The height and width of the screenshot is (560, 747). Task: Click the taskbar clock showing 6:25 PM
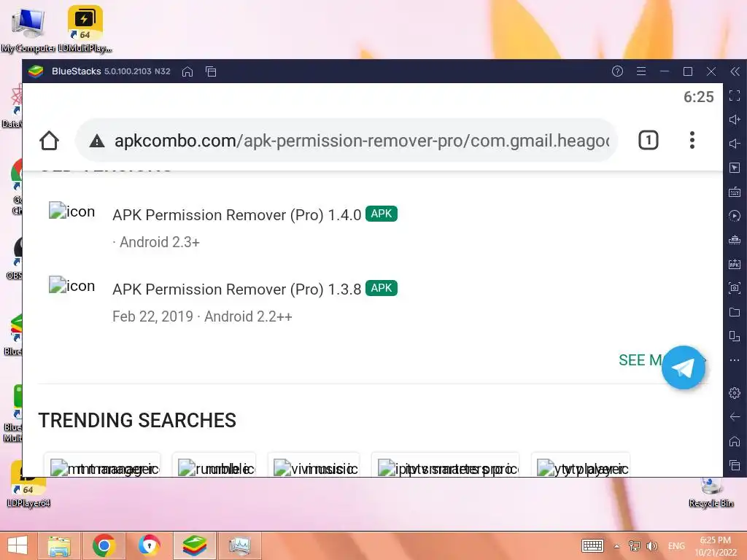click(716, 545)
